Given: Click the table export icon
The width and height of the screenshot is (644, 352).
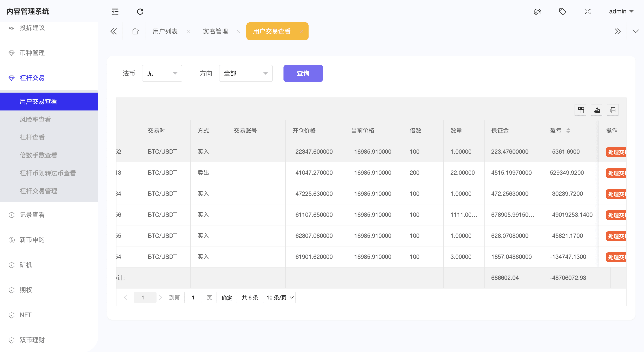Looking at the screenshot, I should point(597,110).
